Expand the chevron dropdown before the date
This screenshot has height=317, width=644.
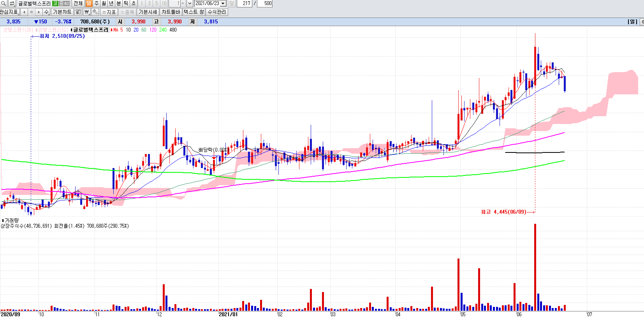190,4
